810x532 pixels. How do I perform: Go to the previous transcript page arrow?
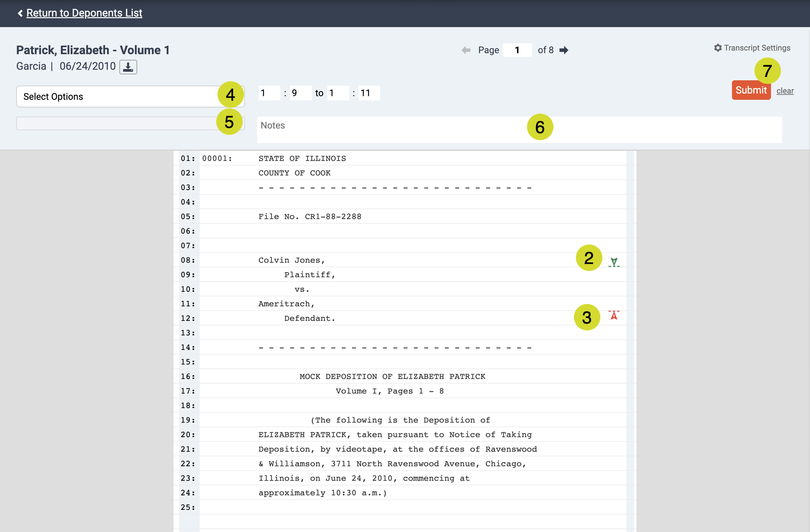coord(466,50)
